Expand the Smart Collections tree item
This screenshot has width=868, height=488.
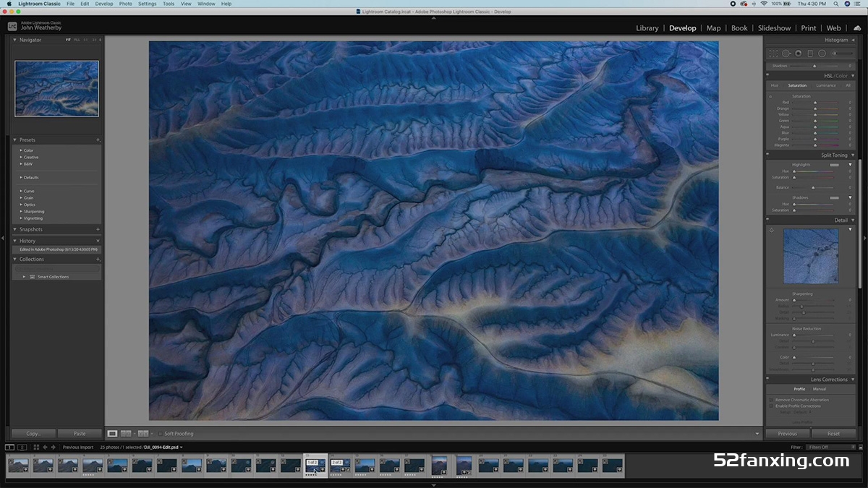click(25, 277)
